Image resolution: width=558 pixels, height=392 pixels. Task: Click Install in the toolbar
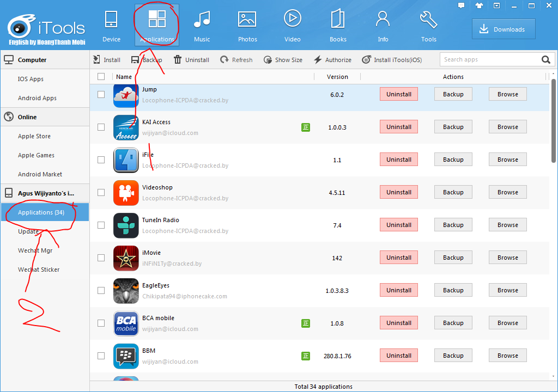pos(107,60)
